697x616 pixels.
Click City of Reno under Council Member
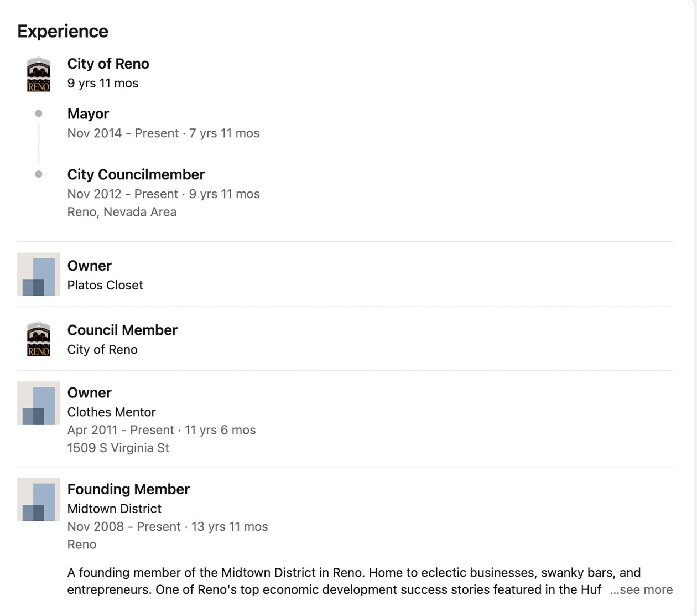pyautogui.click(x=102, y=349)
